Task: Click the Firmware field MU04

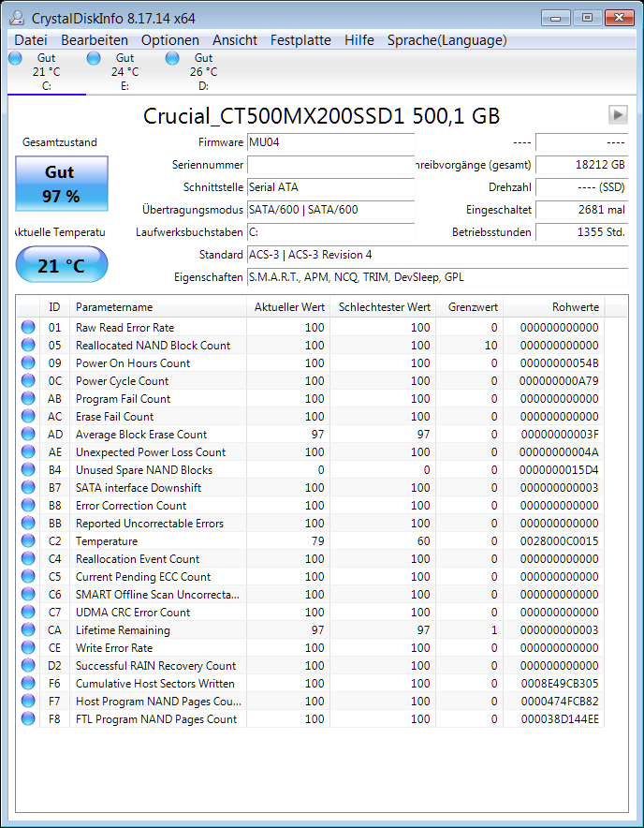Action: click(331, 142)
